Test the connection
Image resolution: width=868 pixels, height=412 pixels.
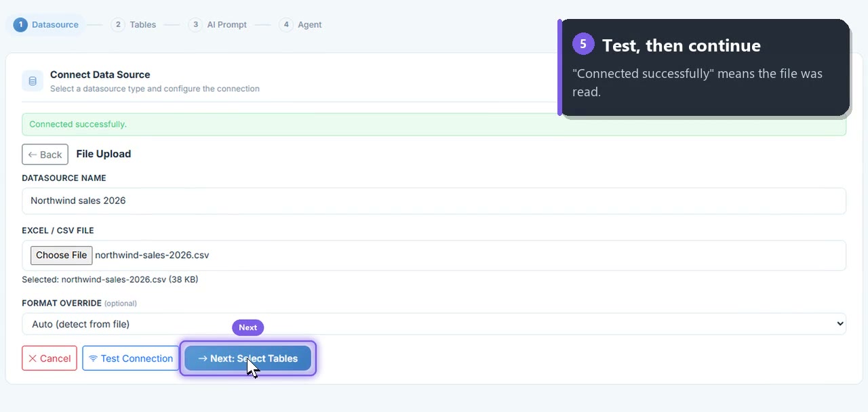coord(131,358)
